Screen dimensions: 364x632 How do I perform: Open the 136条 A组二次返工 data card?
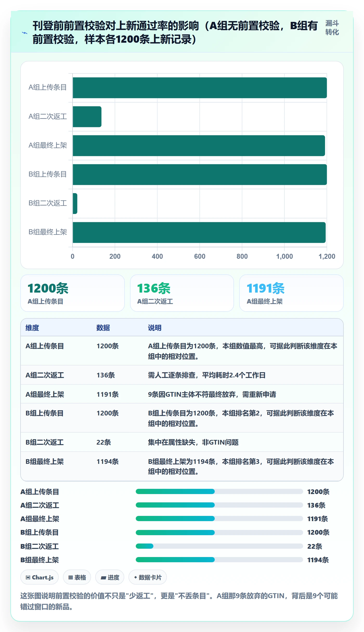(x=182, y=293)
